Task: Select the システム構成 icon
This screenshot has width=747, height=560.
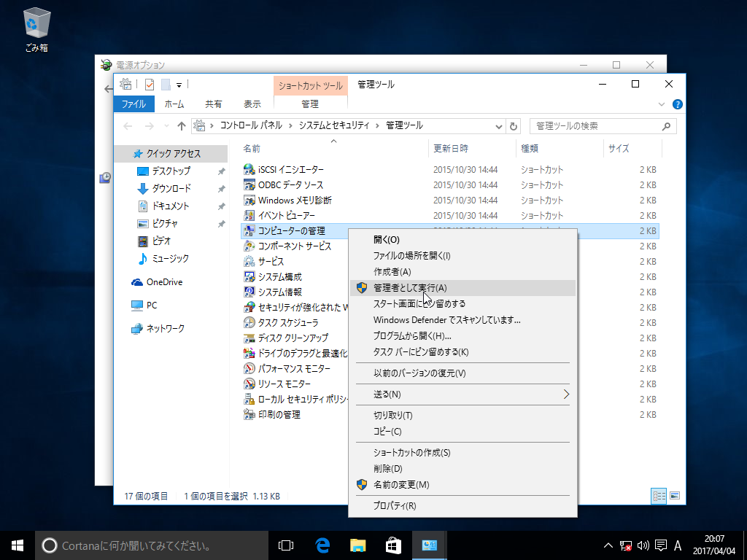Action: [x=249, y=276]
